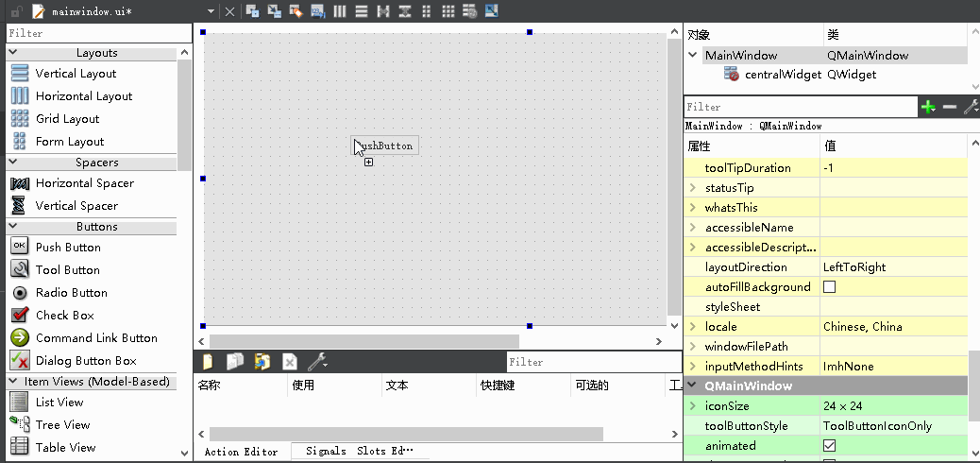Select List View widget
Screen dimensions: 980x463
coord(59,403)
